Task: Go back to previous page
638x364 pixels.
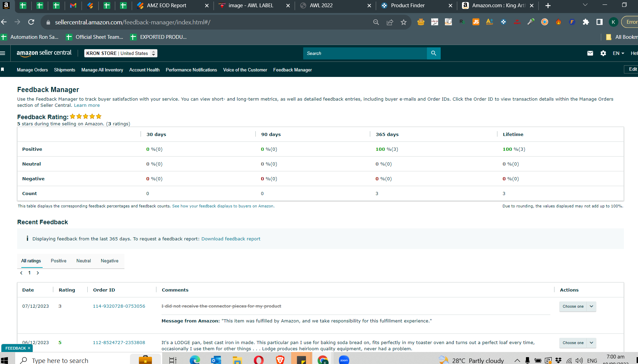Action: pyautogui.click(x=4, y=22)
